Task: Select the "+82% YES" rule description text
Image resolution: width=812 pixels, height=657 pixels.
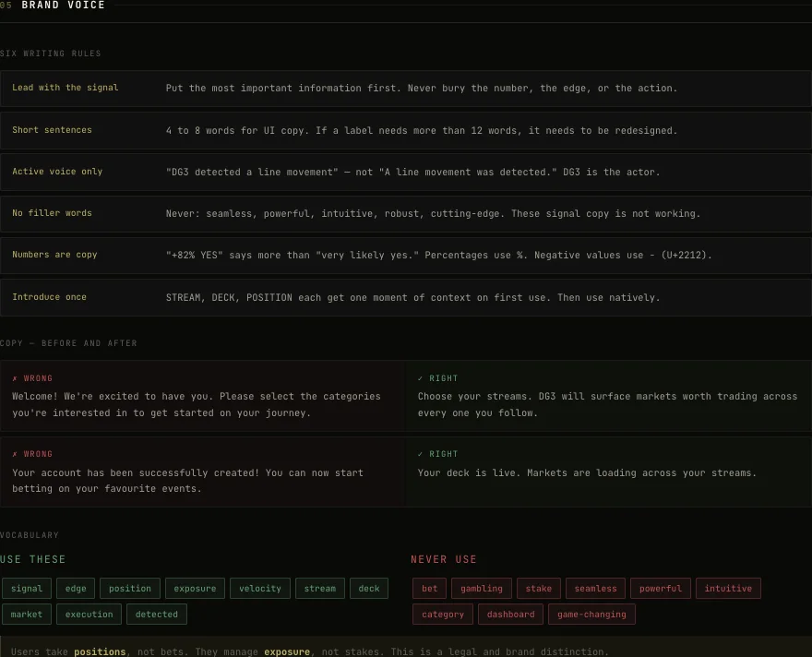Action: pos(438,255)
